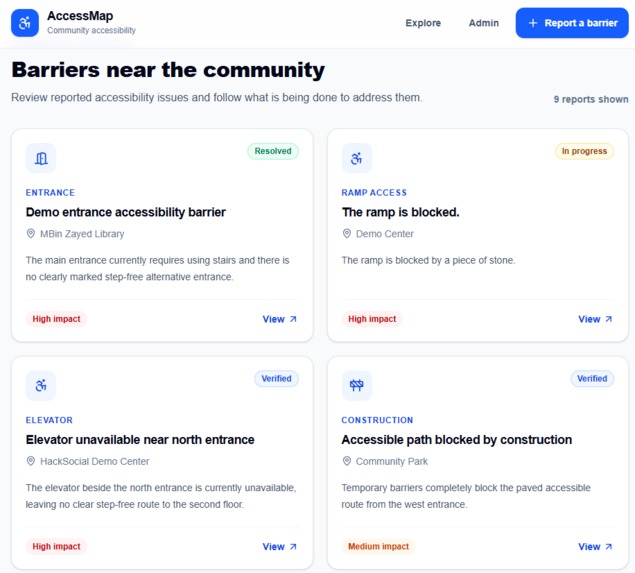The width and height of the screenshot is (635, 573).
Task: View the ramp is blocked report
Action: (595, 319)
